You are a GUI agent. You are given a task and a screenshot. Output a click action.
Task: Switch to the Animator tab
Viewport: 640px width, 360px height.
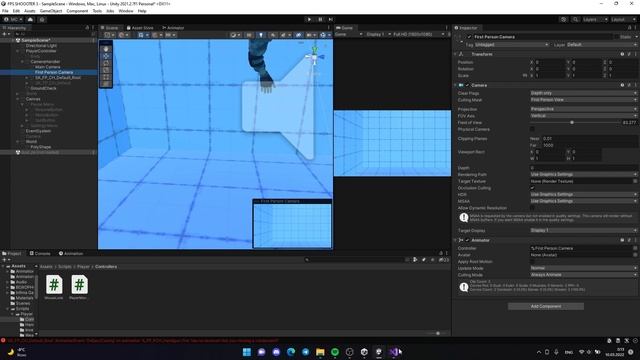(x=173, y=28)
